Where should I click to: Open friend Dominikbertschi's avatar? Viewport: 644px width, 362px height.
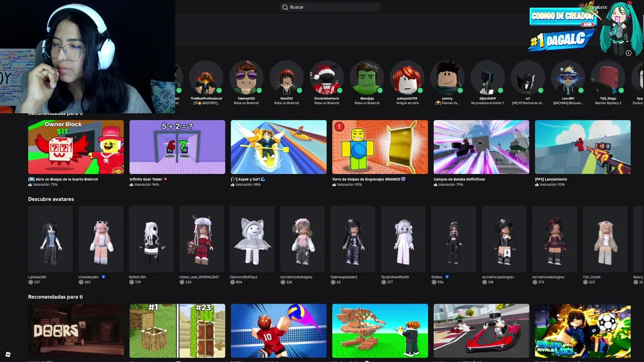coord(327,77)
